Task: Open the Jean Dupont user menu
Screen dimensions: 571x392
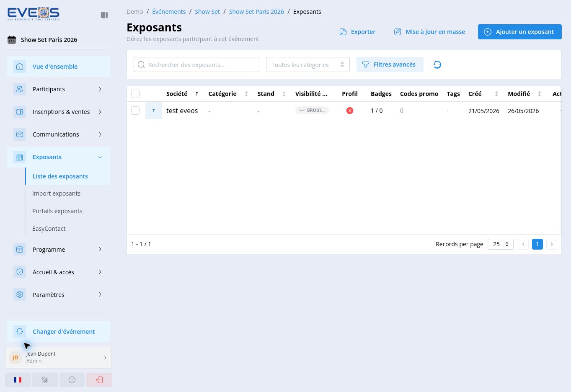Action: [x=58, y=357]
